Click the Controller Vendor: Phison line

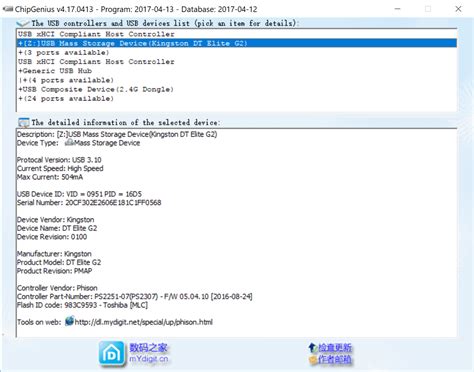57,288
